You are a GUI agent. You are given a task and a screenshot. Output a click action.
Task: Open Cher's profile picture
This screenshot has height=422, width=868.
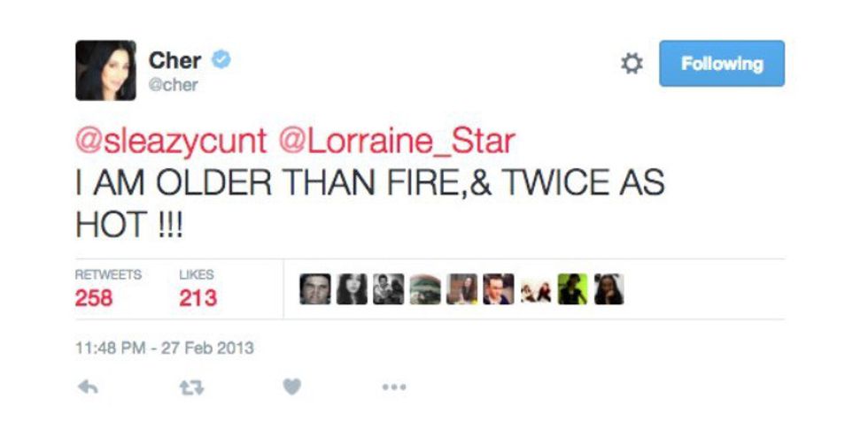click(105, 70)
